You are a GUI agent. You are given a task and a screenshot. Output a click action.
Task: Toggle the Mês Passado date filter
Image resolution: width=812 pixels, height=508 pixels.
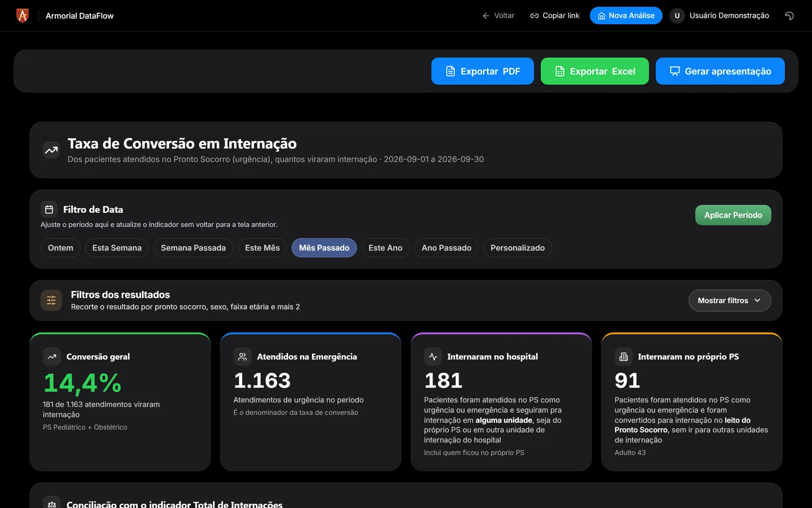[x=324, y=248]
